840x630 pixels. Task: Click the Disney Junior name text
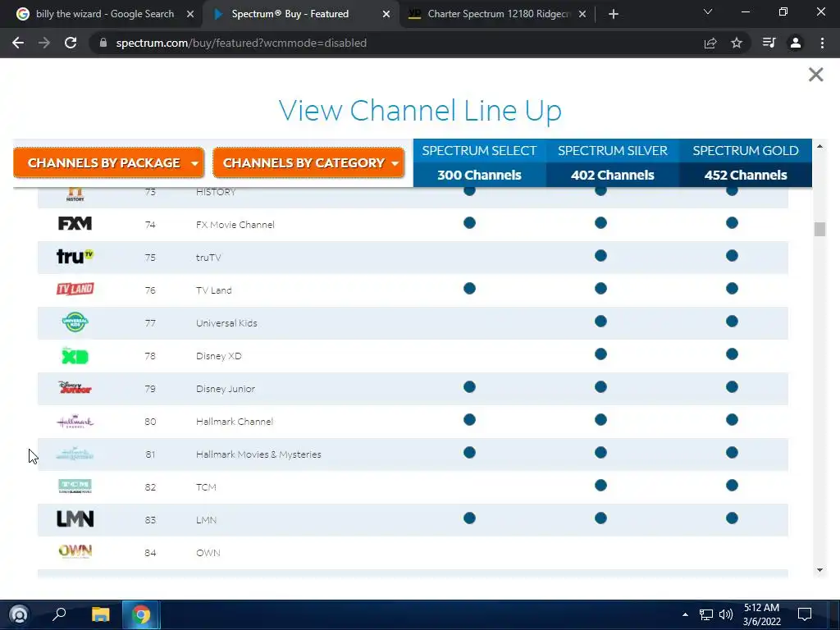(x=226, y=388)
